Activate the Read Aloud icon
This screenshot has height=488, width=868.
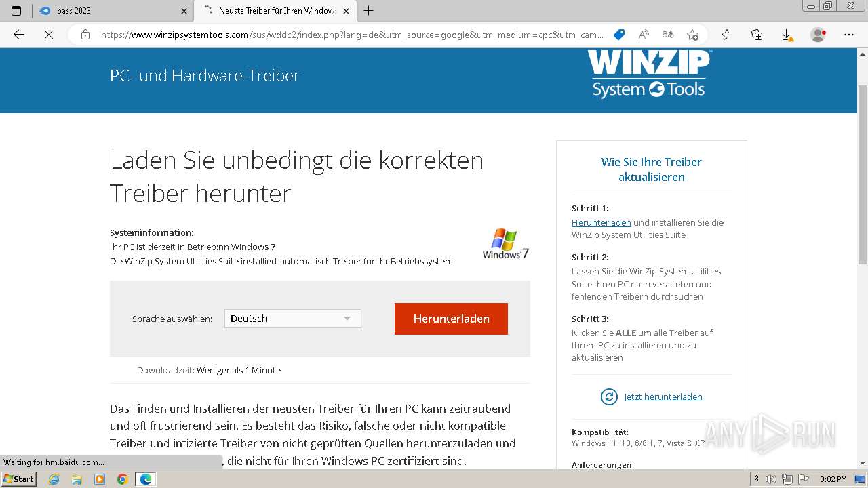coord(644,35)
